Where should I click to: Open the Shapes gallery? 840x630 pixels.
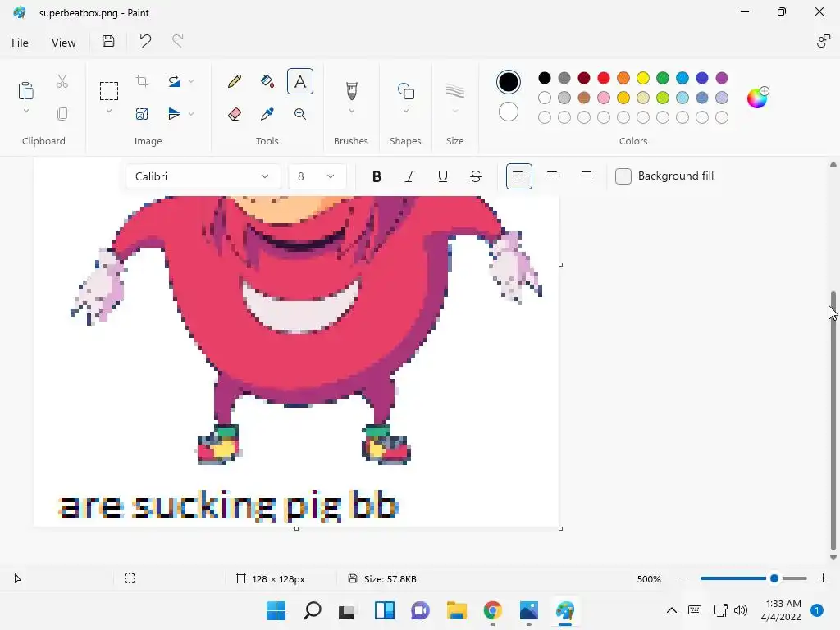(x=405, y=90)
